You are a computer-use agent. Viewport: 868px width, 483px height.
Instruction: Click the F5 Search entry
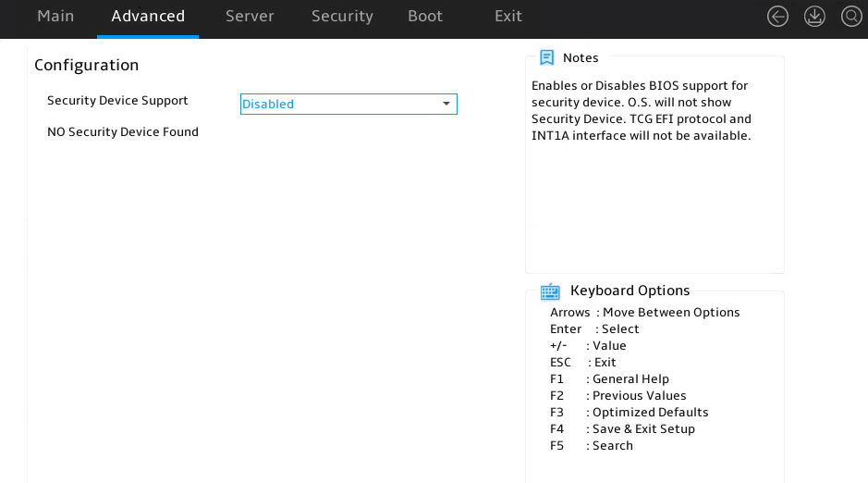pos(592,445)
